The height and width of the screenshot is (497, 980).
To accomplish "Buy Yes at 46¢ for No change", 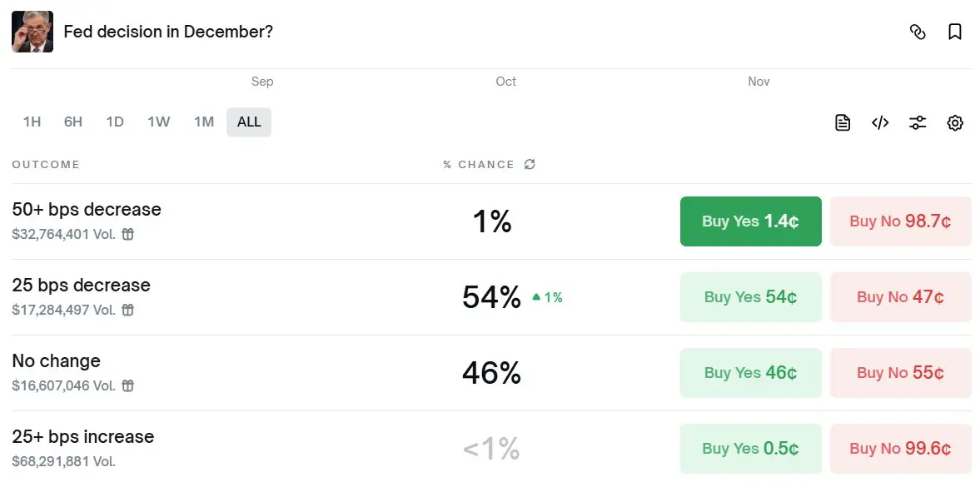I will 750,373.
